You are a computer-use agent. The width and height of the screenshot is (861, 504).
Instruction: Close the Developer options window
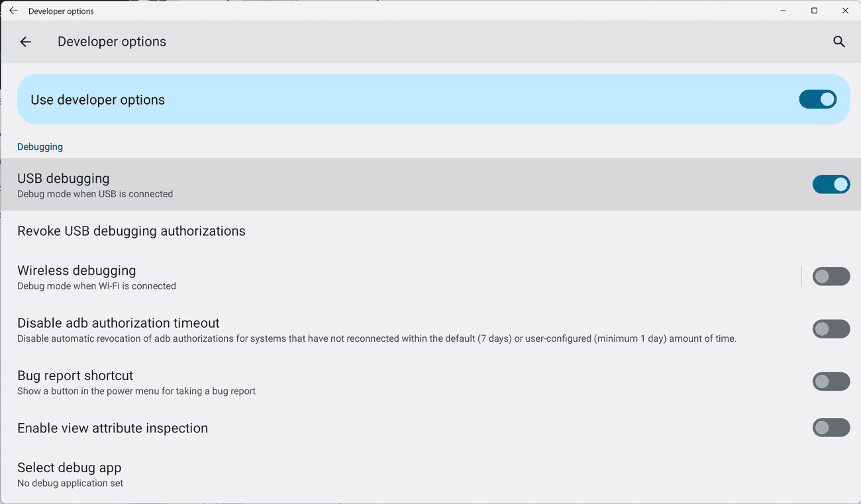845,11
